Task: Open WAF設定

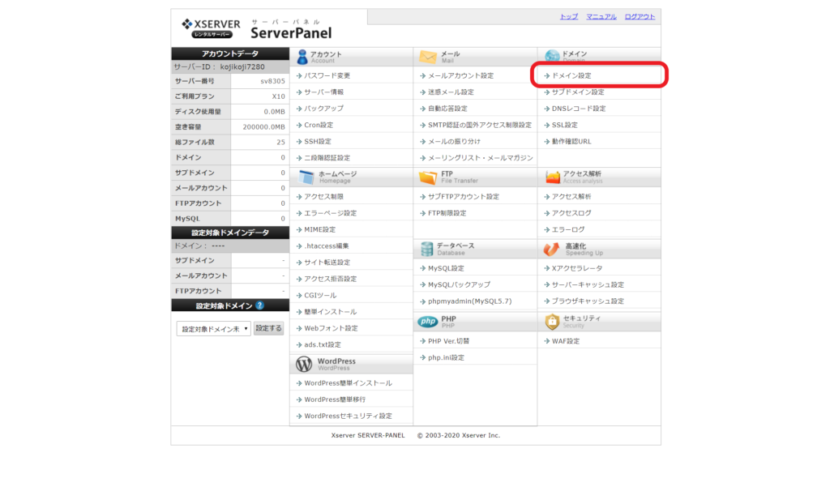Action: pos(566,341)
